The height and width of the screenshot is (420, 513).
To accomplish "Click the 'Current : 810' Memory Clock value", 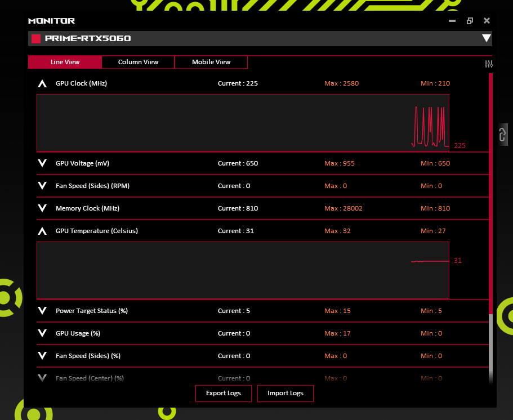I will (238, 208).
